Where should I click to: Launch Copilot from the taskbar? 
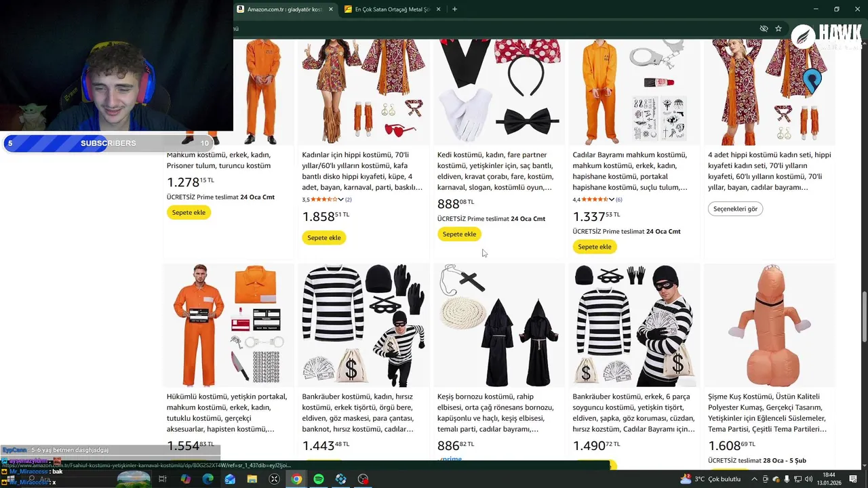pyautogui.click(x=185, y=479)
